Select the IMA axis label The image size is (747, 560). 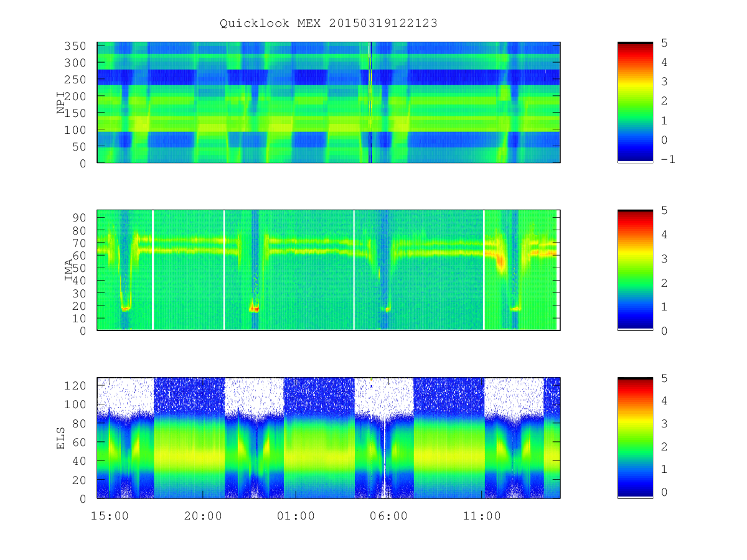[x=69, y=271]
